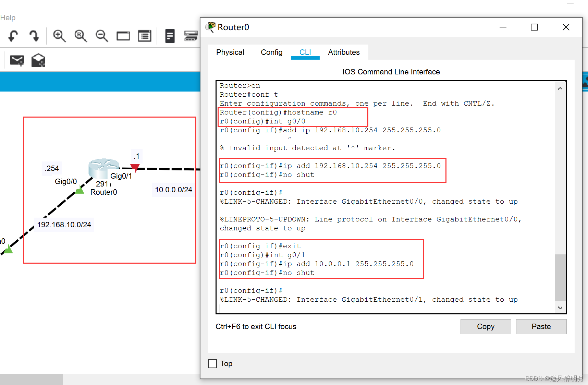Click the dark document icon in the toolbar

(x=170, y=36)
